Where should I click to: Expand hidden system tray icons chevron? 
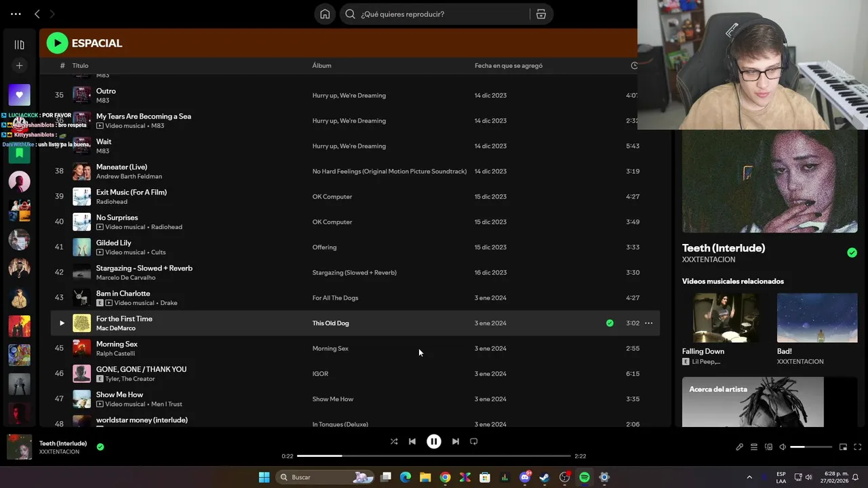(x=749, y=477)
